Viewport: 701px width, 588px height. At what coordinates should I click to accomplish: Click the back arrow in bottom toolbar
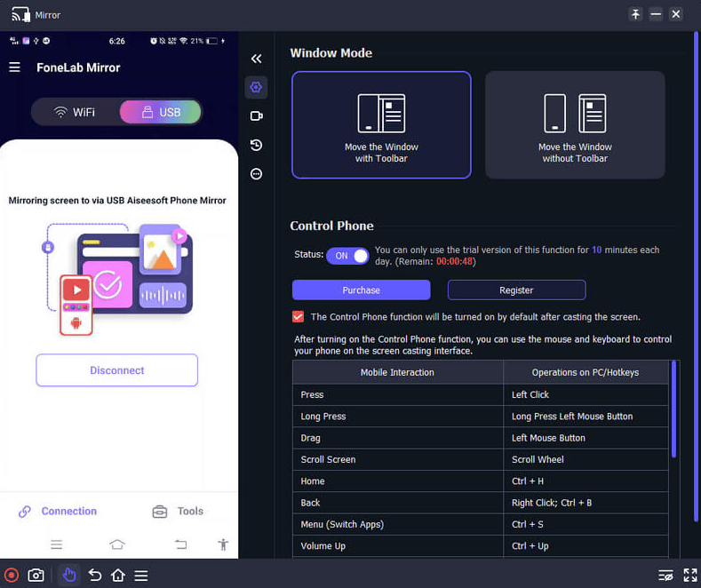[x=95, y=575]
